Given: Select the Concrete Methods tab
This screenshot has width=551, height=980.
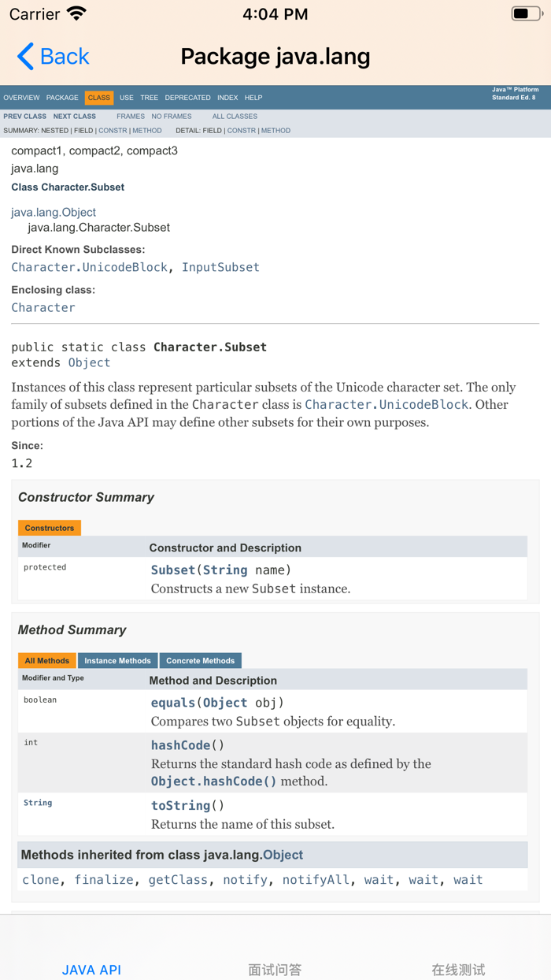Looking at the screenshot, I should (200, 661).
